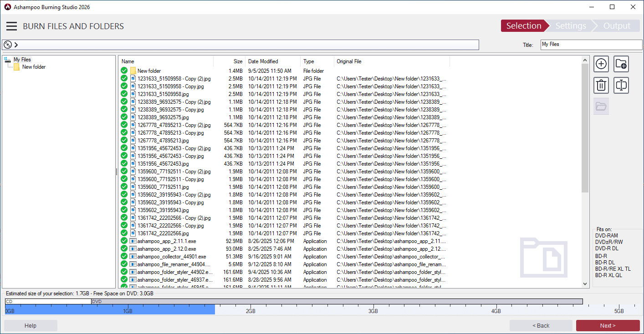644x334 pixels.
Task: Select New folder in the tree pane
Action: [x=34, y=67]
